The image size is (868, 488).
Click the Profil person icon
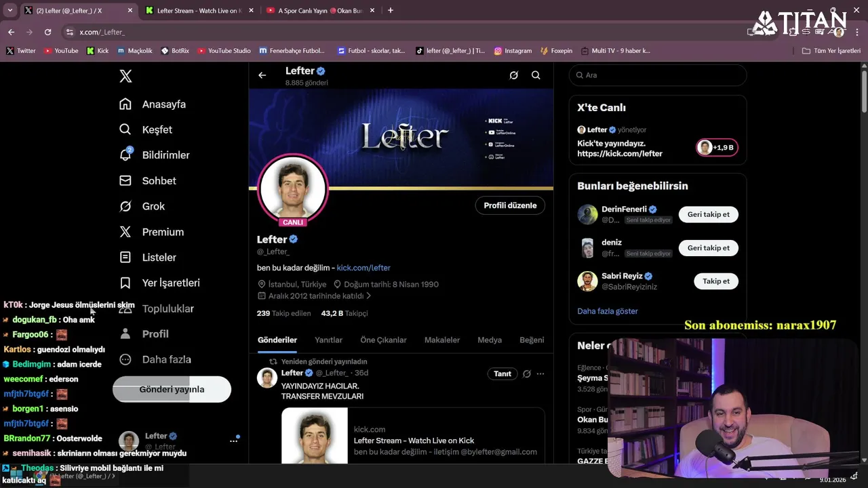(125, 334)
